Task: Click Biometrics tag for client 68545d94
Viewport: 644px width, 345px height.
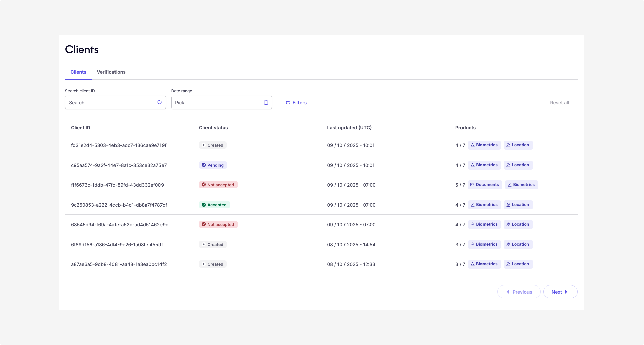Action: point(484,224)
